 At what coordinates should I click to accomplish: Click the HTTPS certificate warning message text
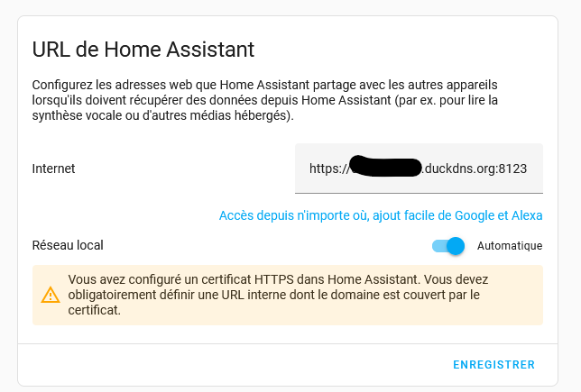coord(278,295)
